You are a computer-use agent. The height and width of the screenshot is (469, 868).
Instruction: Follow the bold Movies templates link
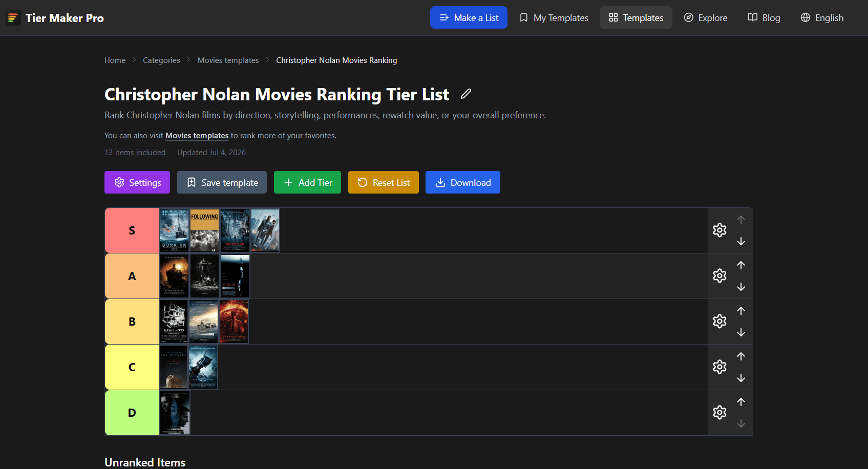click(197, 136)
